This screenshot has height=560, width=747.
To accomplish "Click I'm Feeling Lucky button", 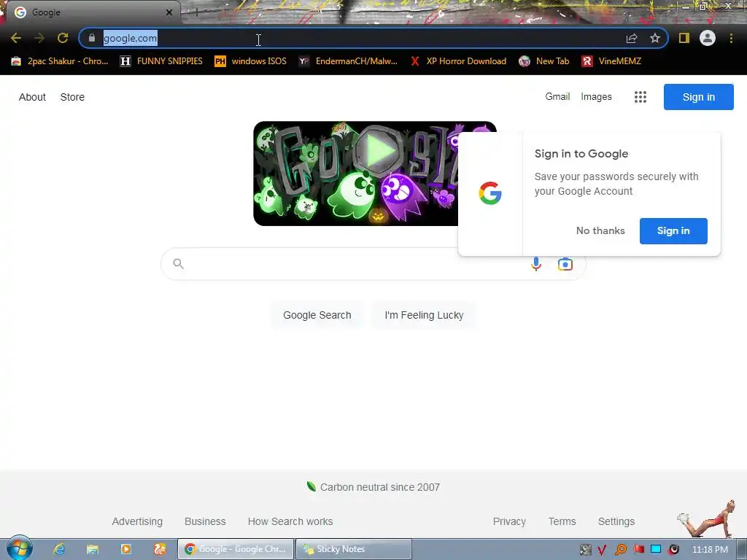I will (x=424, y=315).
